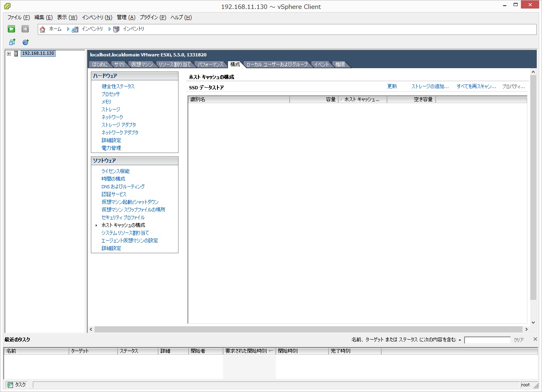
Task: Close the 最近のタスク filter with the X
Action: [x=535, y=339]
